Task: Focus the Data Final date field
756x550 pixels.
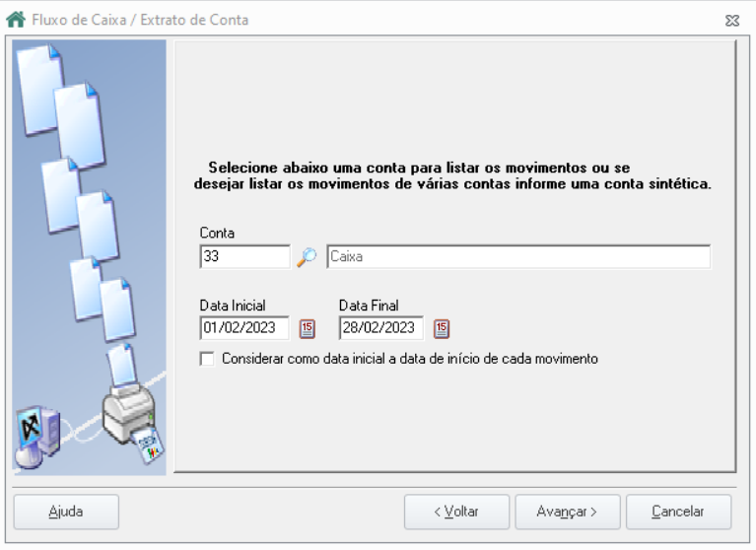Action: point(380,328)
